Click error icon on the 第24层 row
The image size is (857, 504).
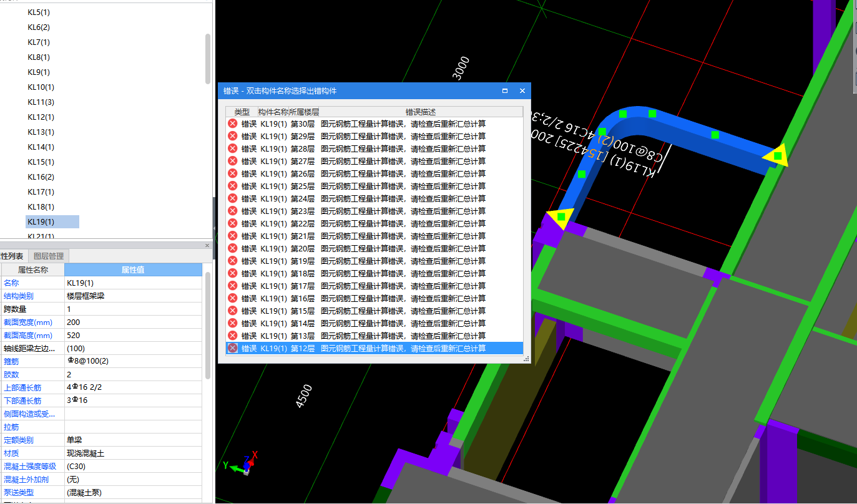(233, 198)
